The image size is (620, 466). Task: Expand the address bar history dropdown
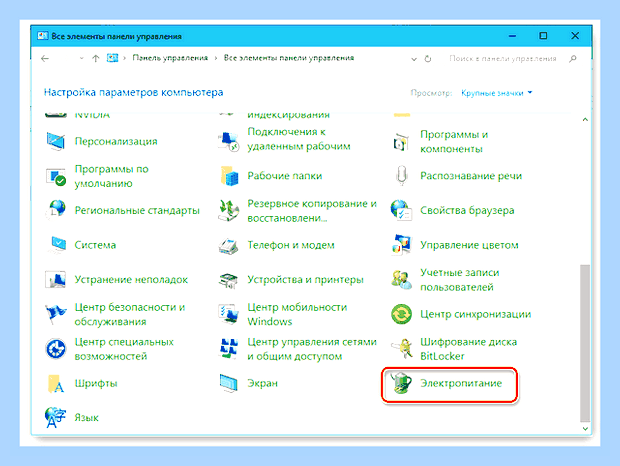coord(414,59)
